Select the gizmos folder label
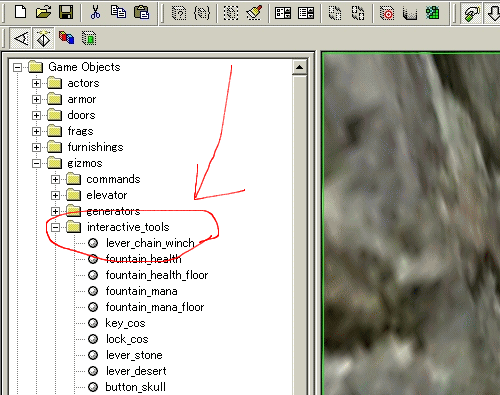This screenshot has width=500, height=395. [x=85, y=163]
